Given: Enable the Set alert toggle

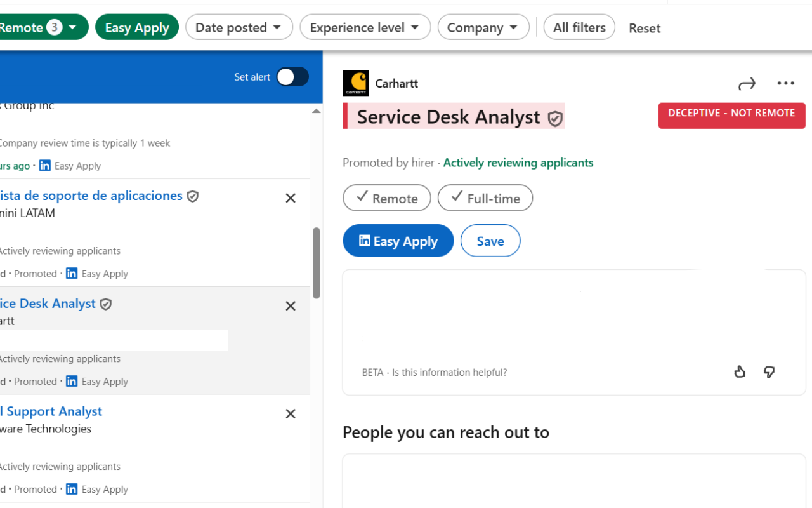Looking at the screenshot, I should coord(291,76).
